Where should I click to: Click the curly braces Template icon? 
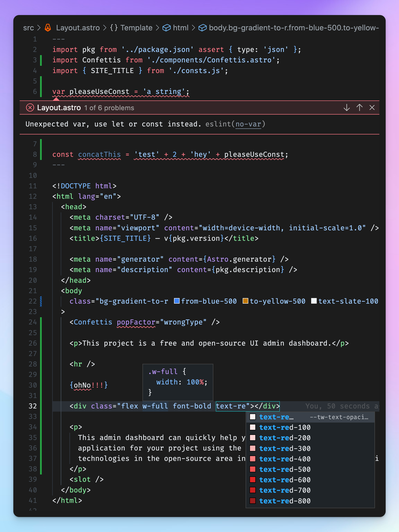(114, 28)
